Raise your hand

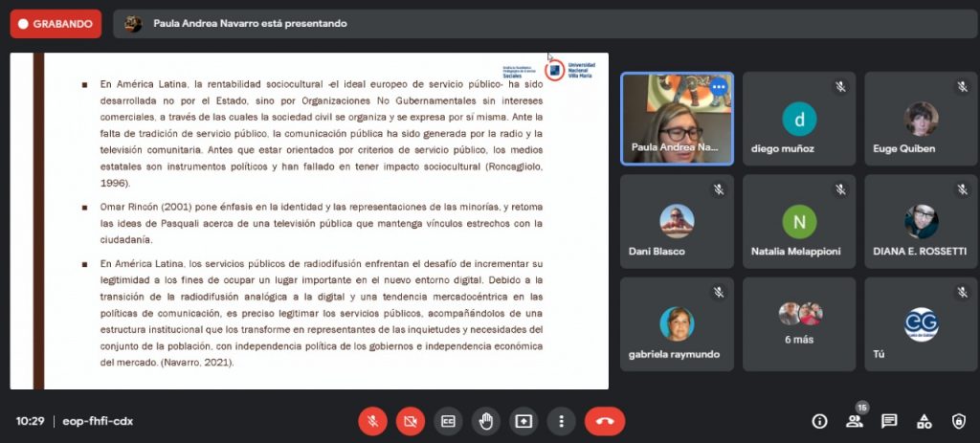[x=486, y=421]
